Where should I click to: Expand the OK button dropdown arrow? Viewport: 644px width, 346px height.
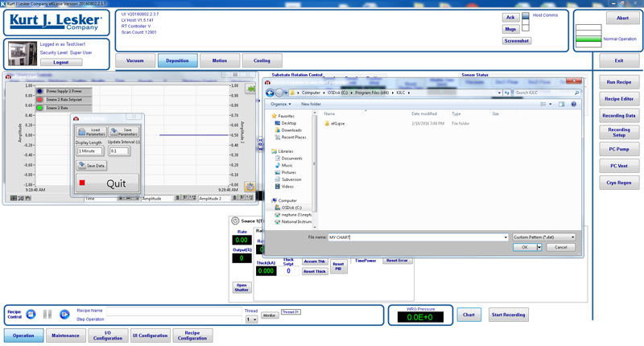tap(539, 247)
